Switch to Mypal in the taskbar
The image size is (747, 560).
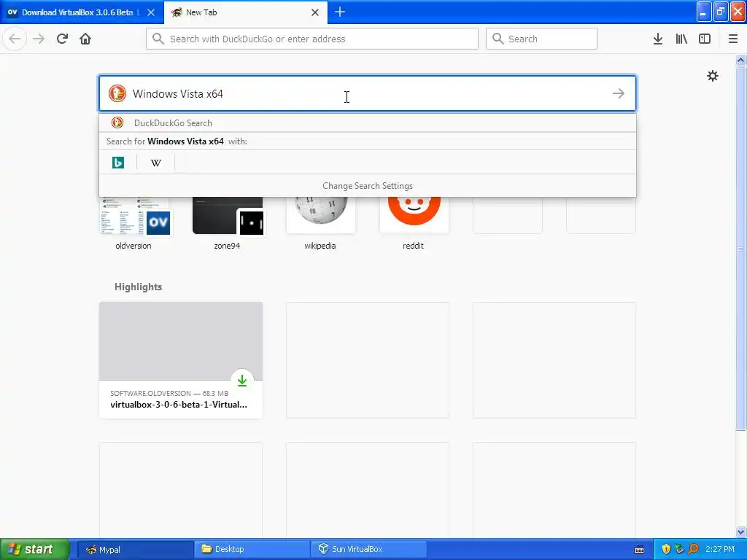[x=135, y=549]
